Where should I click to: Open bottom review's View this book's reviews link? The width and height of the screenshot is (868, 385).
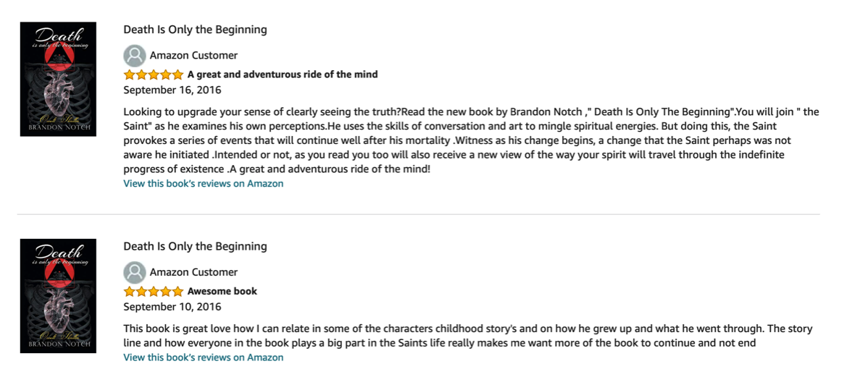click(203, 357)
